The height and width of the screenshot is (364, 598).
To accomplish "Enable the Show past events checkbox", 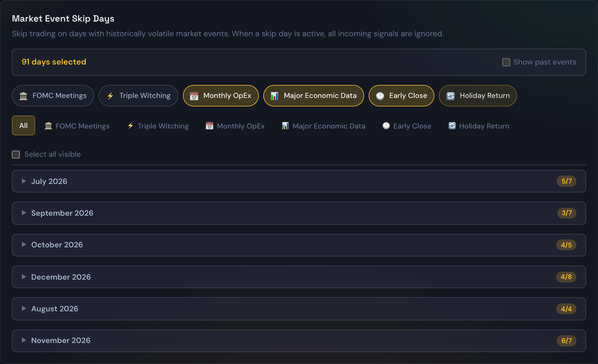I will point(506,62).
